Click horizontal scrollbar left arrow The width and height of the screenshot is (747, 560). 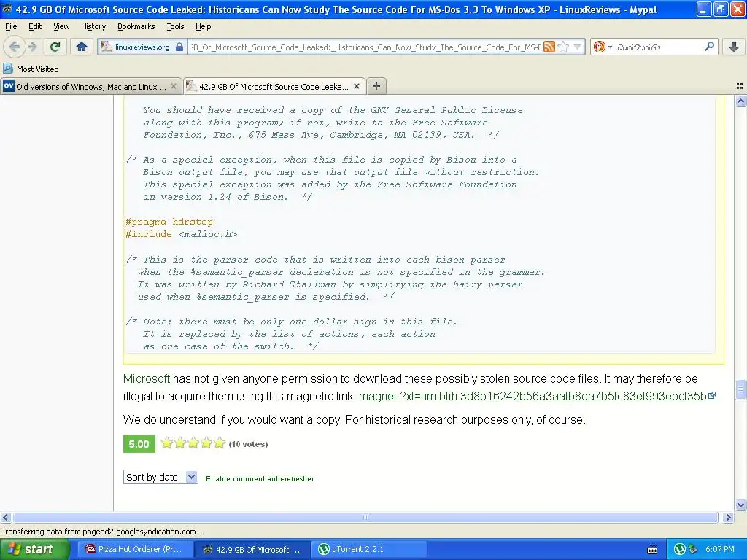point(6,517)
